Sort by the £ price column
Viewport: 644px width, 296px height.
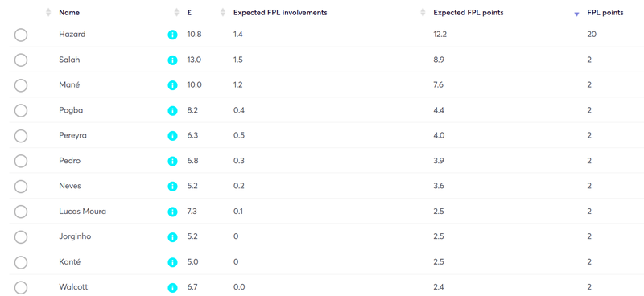pos(189,13)
